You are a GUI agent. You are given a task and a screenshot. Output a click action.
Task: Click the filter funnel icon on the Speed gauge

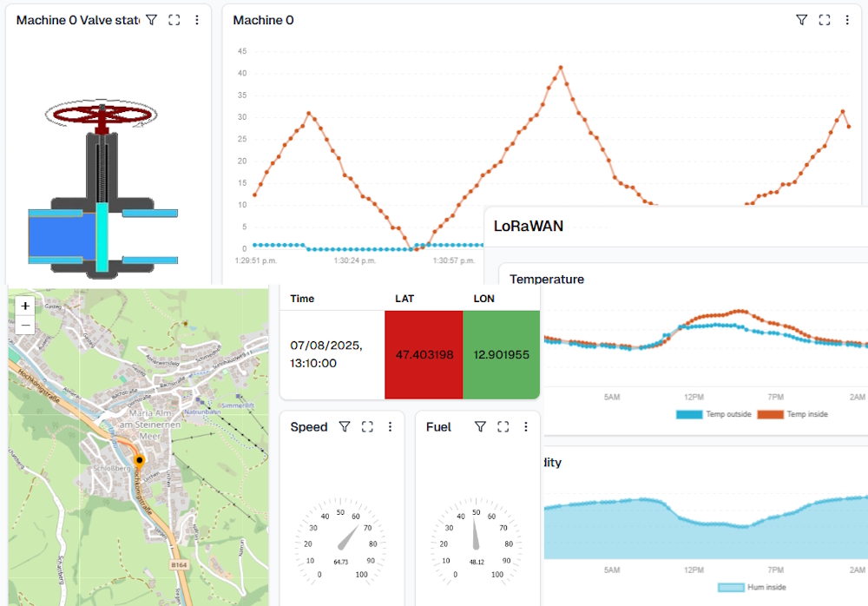pos(345,426)
